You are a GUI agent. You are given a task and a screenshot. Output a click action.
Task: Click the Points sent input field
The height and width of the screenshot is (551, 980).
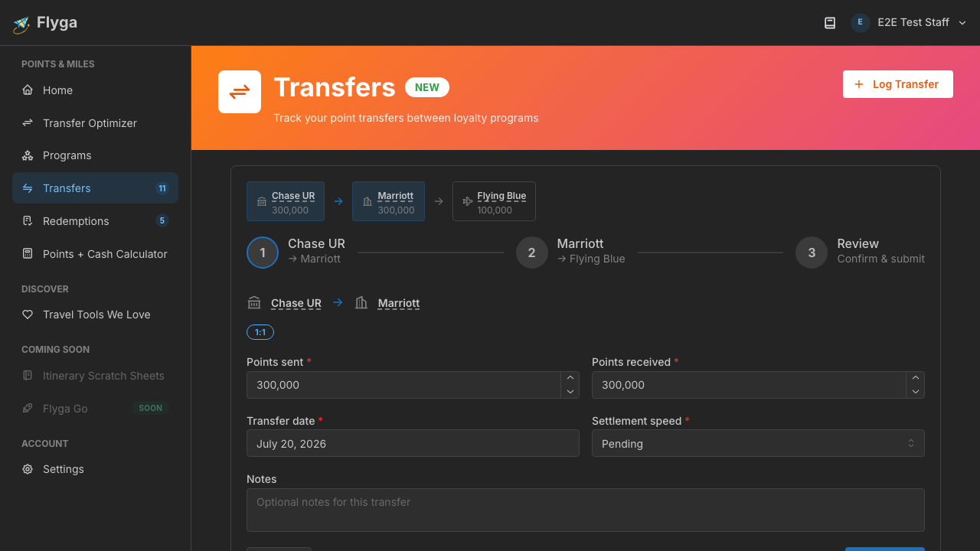[x=403, y=385]
